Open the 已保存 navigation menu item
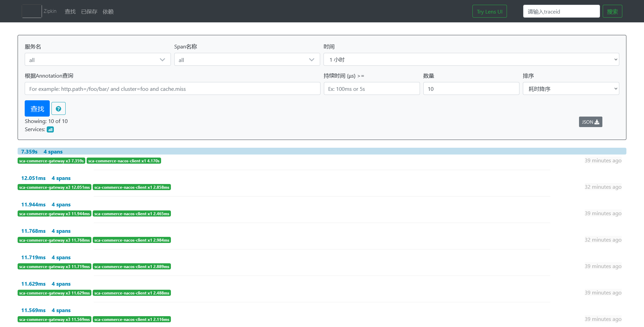 89,12
